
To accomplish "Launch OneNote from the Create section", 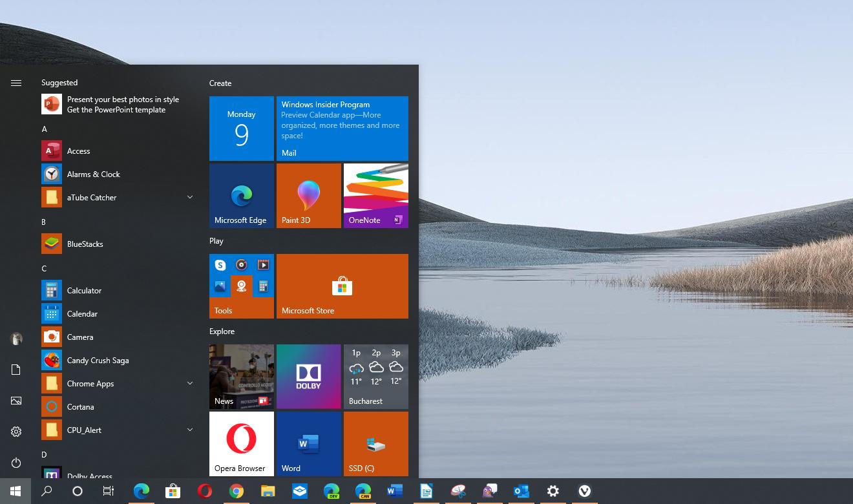I will [375, 195].
